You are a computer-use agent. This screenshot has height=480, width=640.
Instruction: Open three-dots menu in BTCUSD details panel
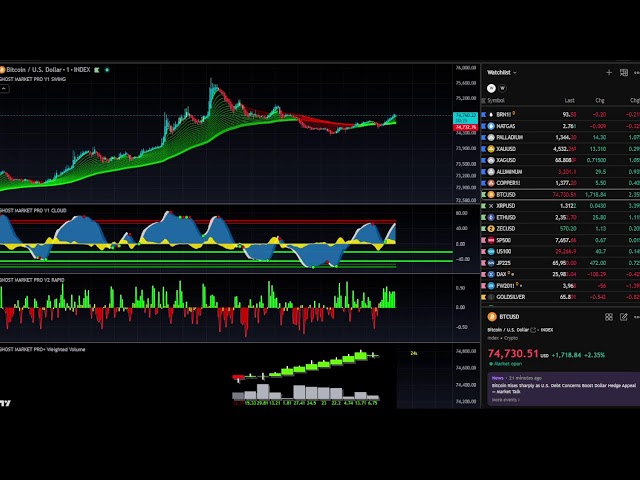click(x=637, y=317)
